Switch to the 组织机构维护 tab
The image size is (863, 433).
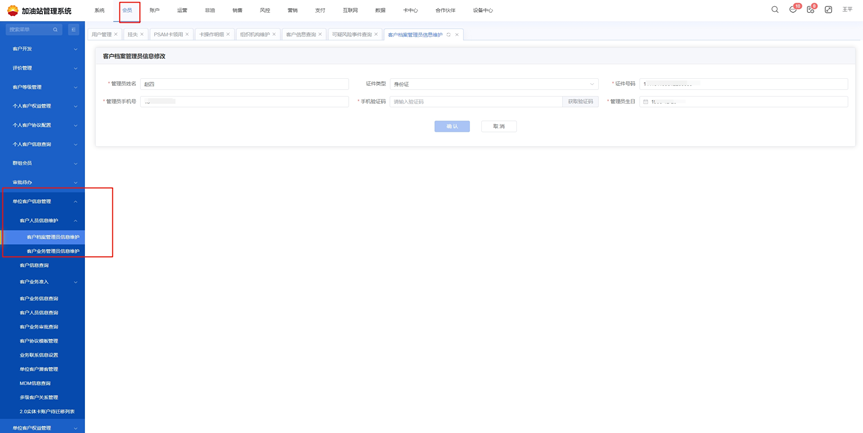(254, 35)
